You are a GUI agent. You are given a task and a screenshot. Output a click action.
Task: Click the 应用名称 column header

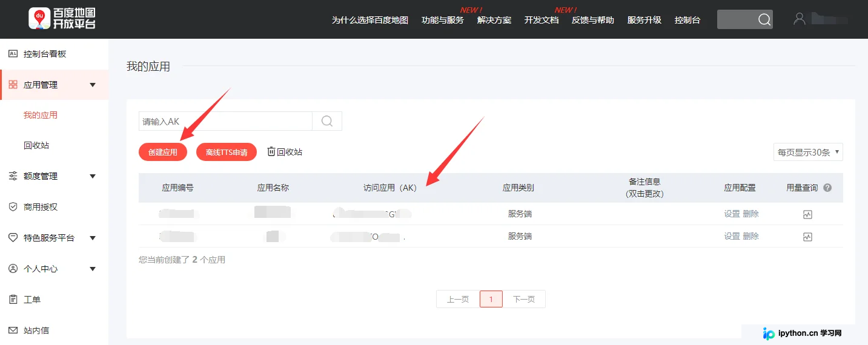click(x=273, y=188)
